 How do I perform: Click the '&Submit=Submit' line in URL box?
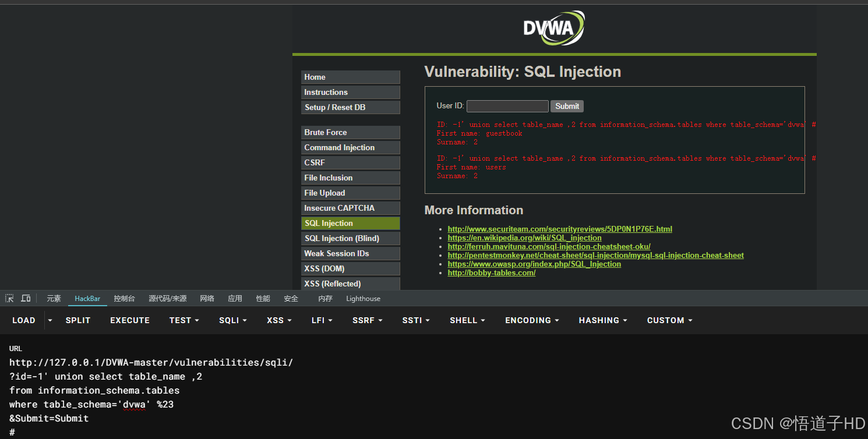point(49,418)
